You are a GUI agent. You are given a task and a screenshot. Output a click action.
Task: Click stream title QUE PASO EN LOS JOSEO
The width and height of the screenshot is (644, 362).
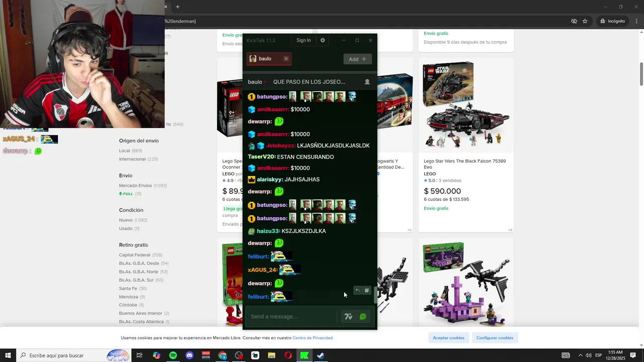pos(309,82)
